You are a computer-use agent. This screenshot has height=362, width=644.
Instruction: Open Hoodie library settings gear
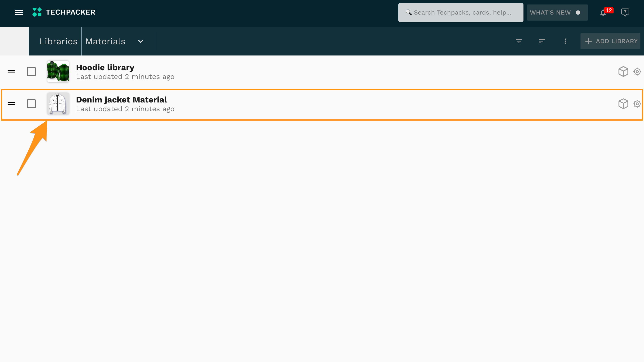point(637,72)
